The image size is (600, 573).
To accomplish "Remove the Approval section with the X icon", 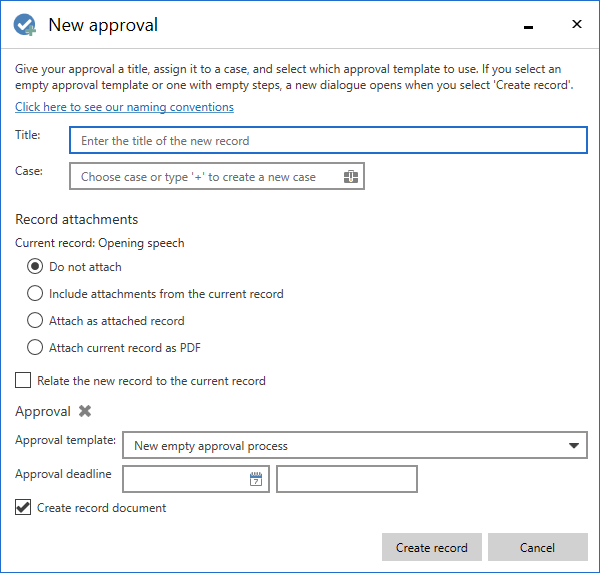I will click(x=85, y=411).
